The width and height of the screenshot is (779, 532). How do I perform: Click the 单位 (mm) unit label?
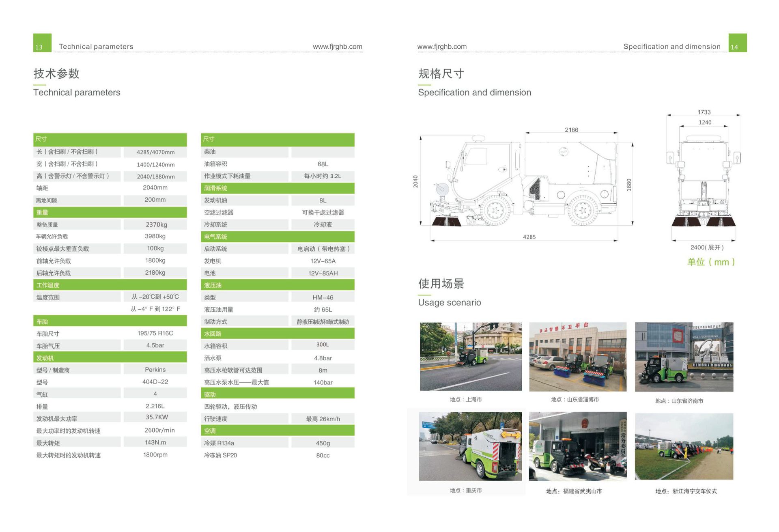pos(711,262)
